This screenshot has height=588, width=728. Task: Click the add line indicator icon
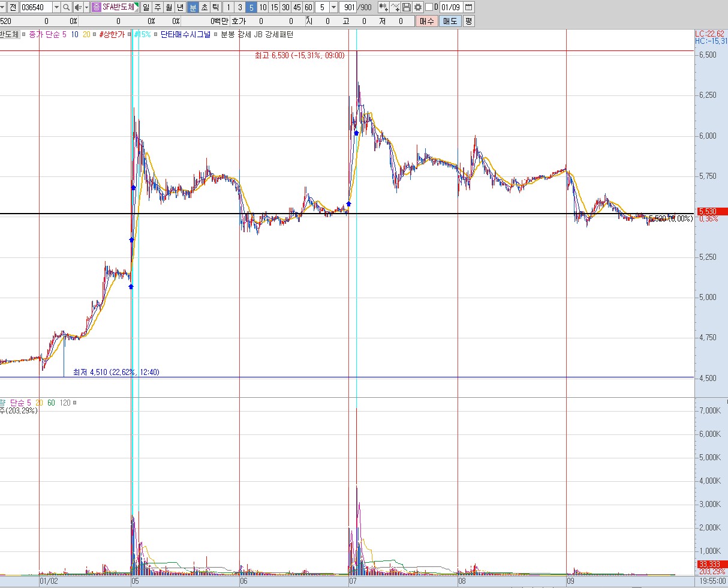[396, 7]
